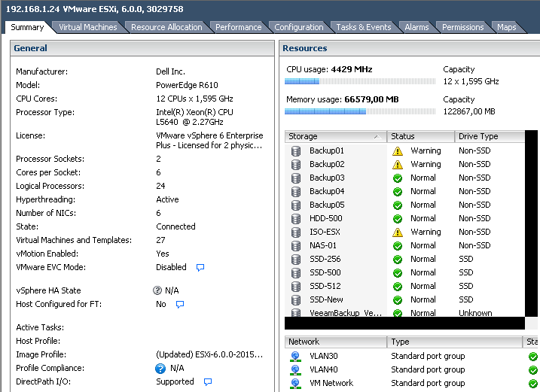Sort datastores by Storage column header

pos(335,137)
